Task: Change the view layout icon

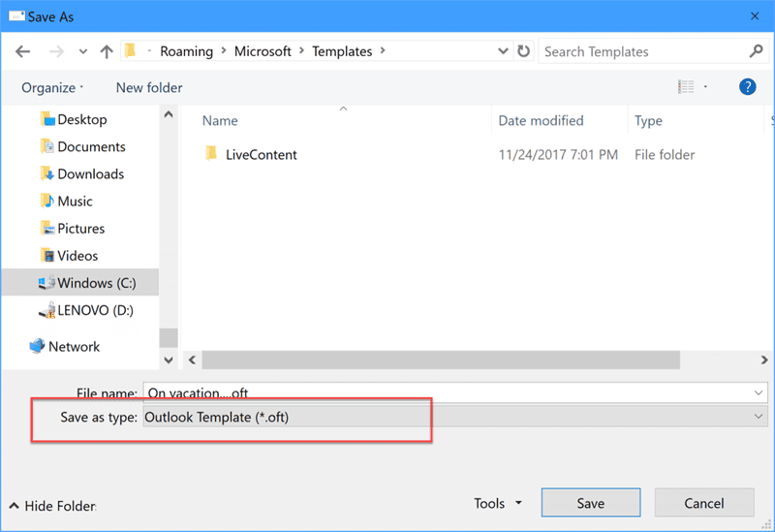Action: click(x=686, y=87)
